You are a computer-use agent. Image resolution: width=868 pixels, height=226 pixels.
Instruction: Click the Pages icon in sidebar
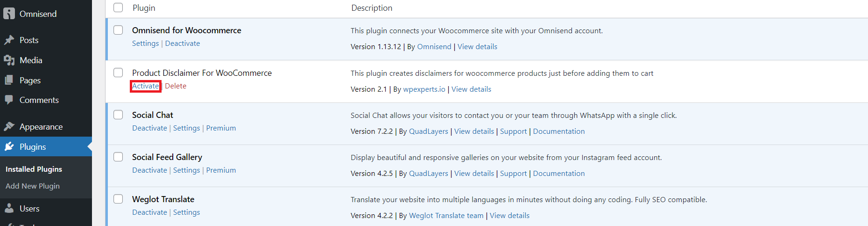point(9,80)
